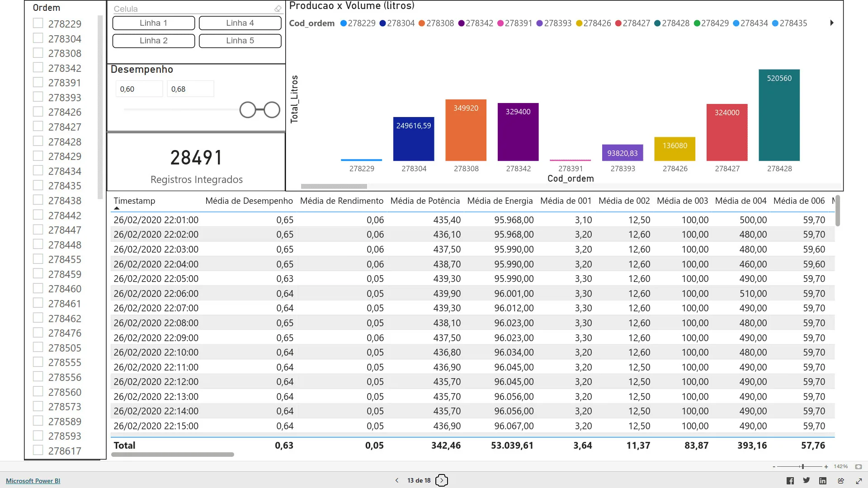868x488 pixels.
Task: Filter by the Linha 1 slicer button
Action: (x=153, y=23)
